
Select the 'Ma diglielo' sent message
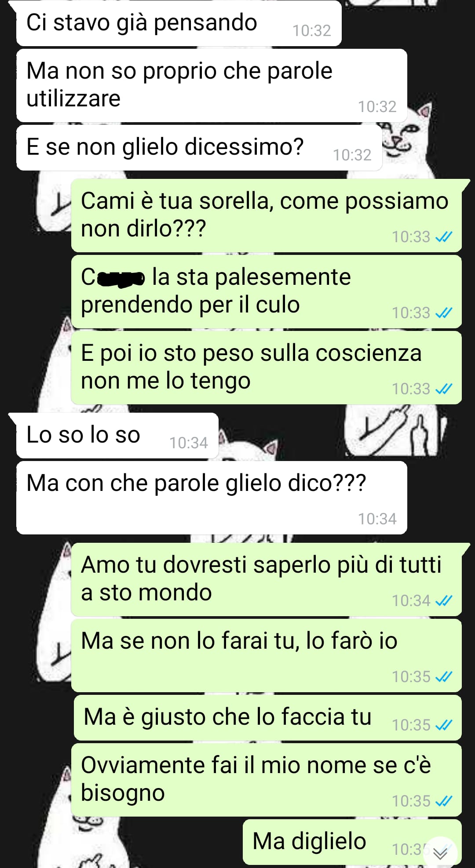(x=352, y=842)
